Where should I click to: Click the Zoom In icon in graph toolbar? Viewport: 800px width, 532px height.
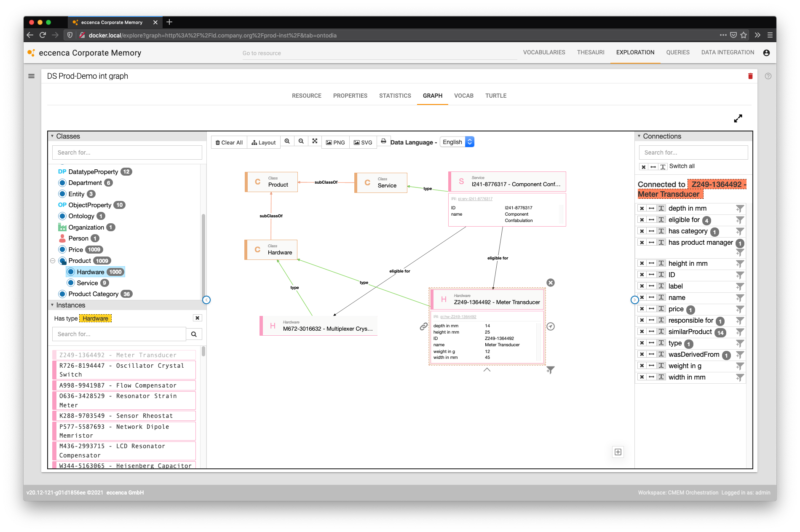(x=287, y=142)
